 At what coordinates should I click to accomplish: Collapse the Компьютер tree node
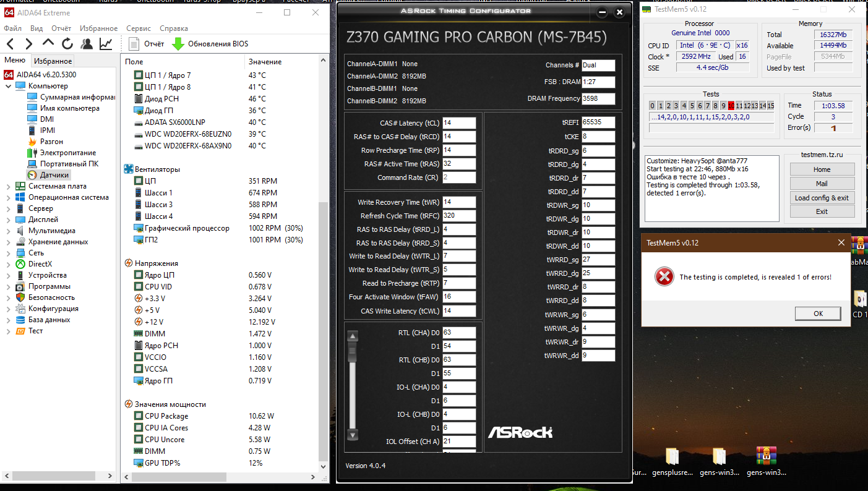coord(8,86)
